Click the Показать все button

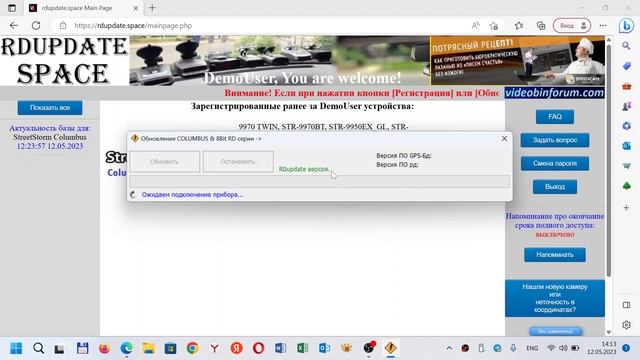[x=50, y=108]
